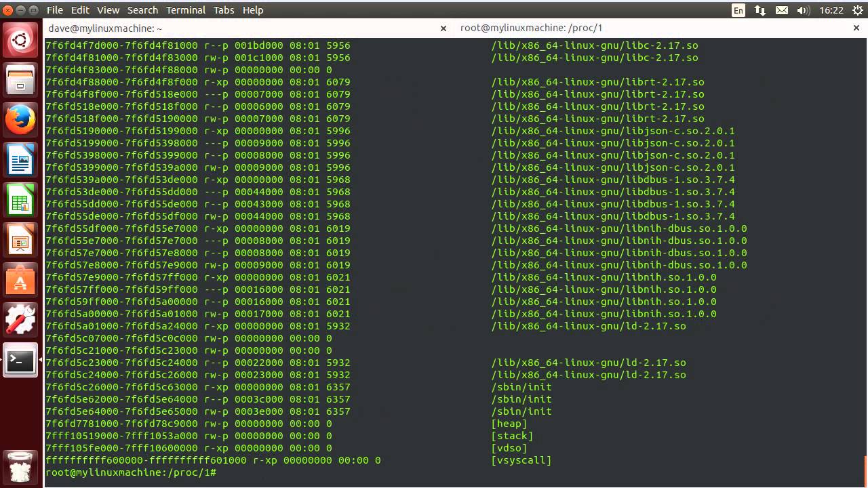Open the Edit menu
Image resolution: width=868 pixels, height=488 pixels.
[x=80, y=10]
